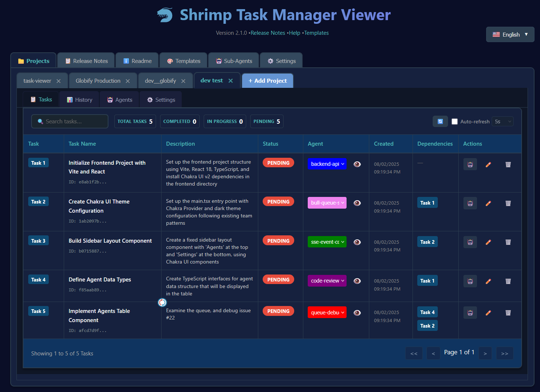The image size is (540, 392).
Task: Click inside the Search tasks field
Action: pyautogui.click(x=70, y=121)
